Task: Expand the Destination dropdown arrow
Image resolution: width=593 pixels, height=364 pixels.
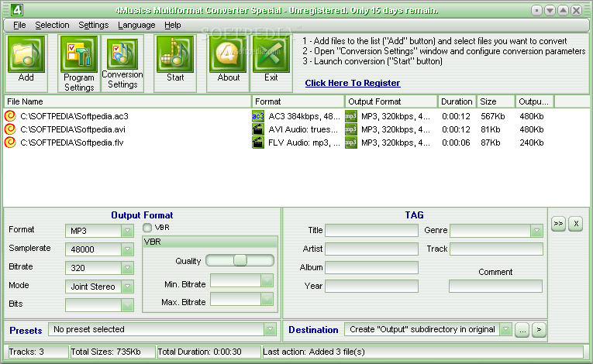Action: point(505,329)
